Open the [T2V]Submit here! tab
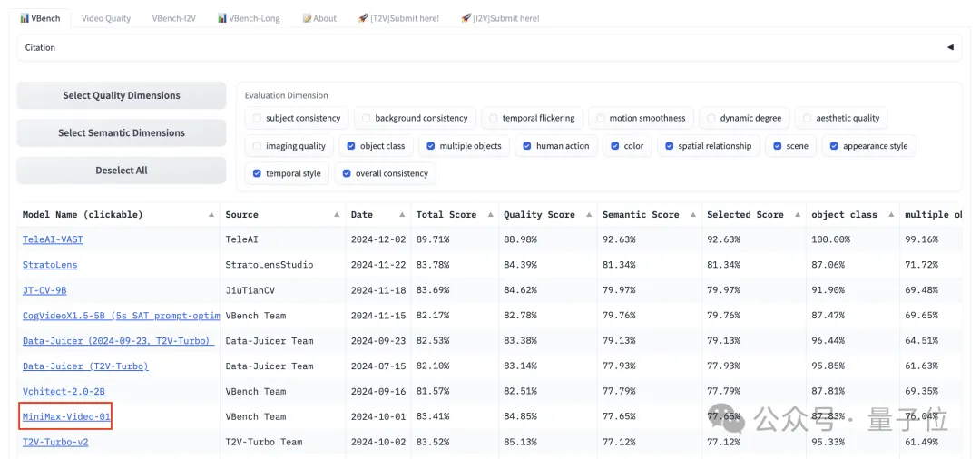 click(x=398, y=18)
